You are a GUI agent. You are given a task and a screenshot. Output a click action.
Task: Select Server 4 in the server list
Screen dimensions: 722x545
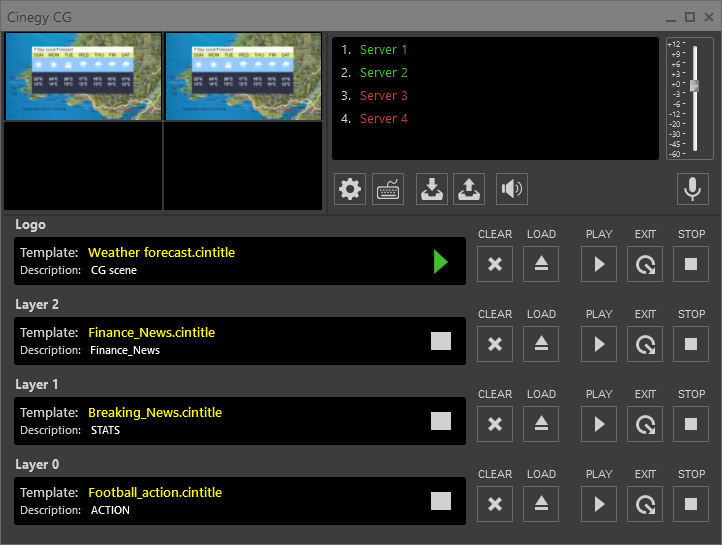[x=383, y=119]
